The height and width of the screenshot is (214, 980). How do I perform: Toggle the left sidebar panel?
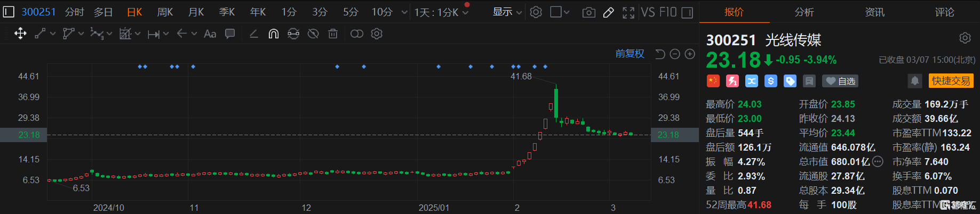(9, 12)
